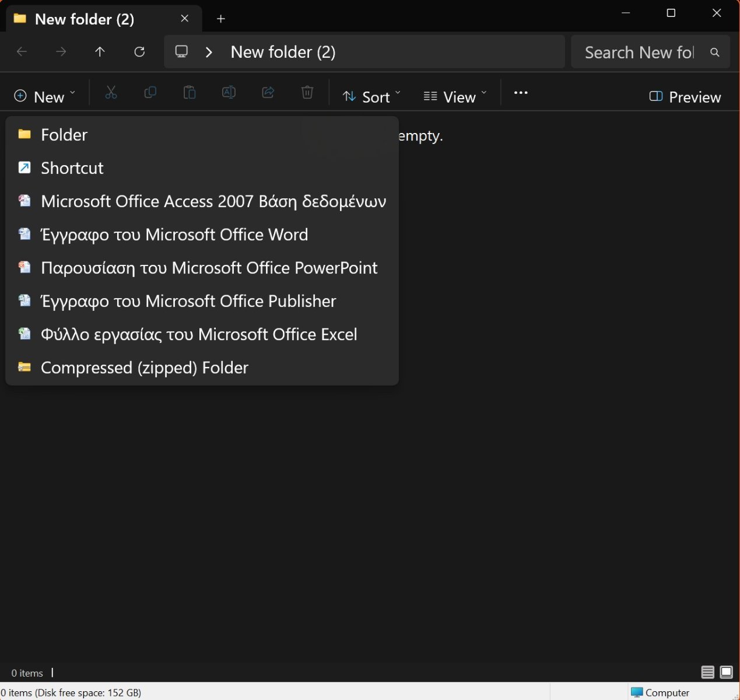The height and width of the screenshot is (700, 740).
Task: Add a new tab with plus button
Action: point(221,19)
